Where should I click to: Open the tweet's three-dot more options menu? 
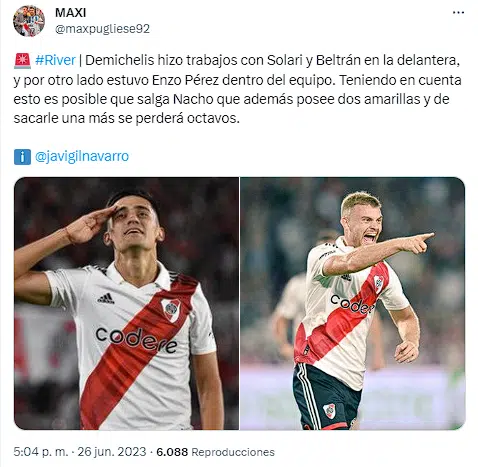click(x=458, y=13)
